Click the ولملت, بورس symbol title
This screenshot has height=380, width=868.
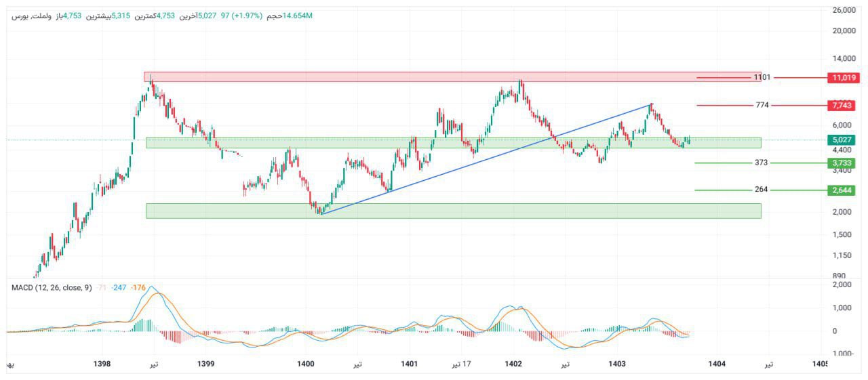click(31, 16)
